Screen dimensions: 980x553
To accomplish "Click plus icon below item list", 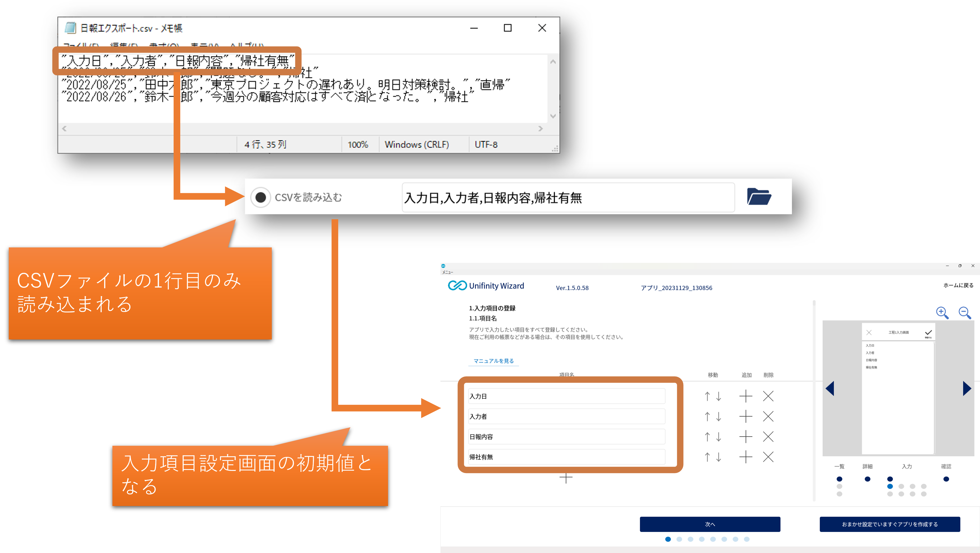I will (566, 478).
